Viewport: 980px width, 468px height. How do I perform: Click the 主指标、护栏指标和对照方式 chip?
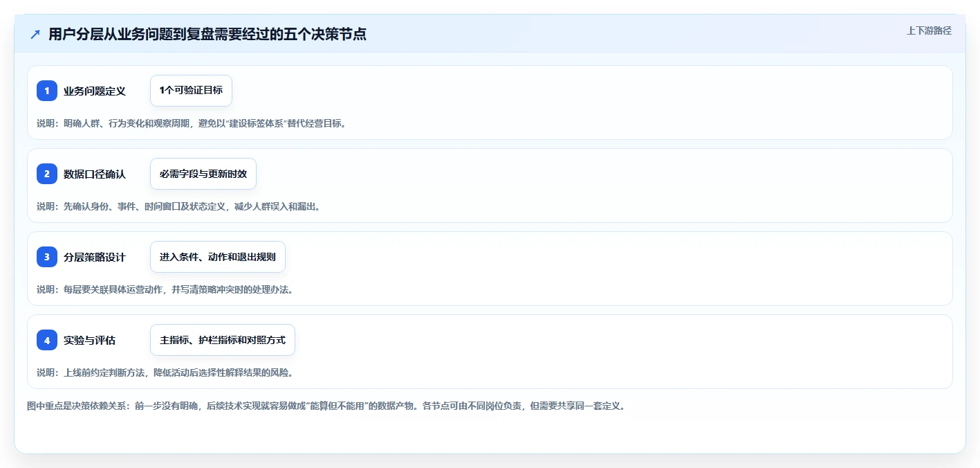point(223,340)
